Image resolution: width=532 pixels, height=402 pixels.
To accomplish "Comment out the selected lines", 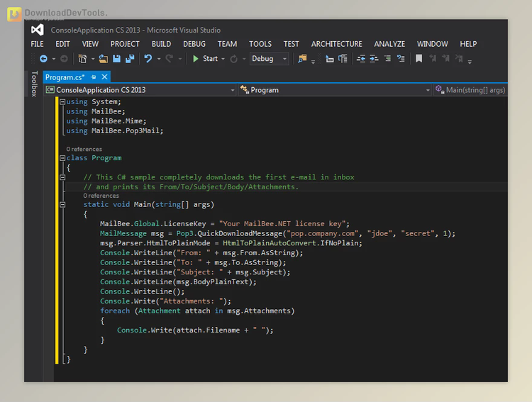I will coord(387,59).
